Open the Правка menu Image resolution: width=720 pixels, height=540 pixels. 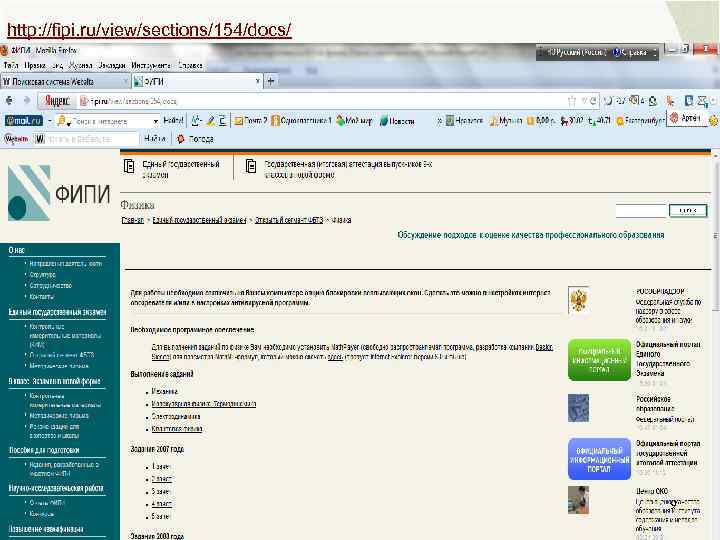(x=35, y=65)
